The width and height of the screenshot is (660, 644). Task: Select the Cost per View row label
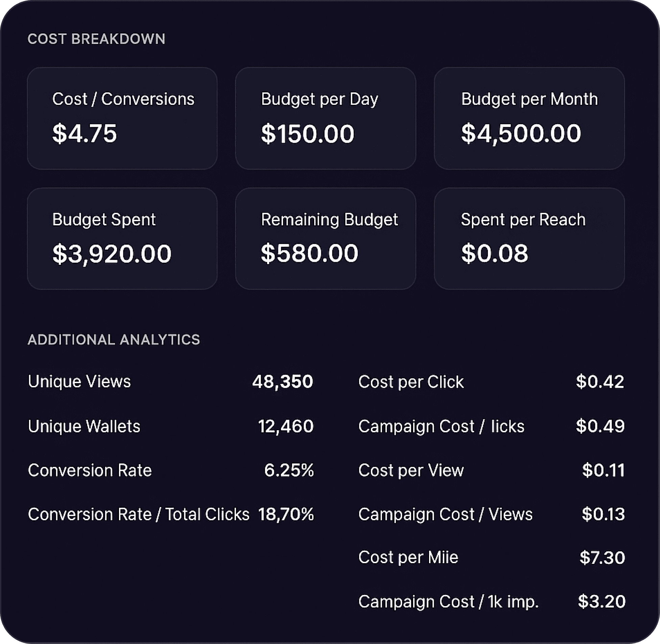(411, 470)
